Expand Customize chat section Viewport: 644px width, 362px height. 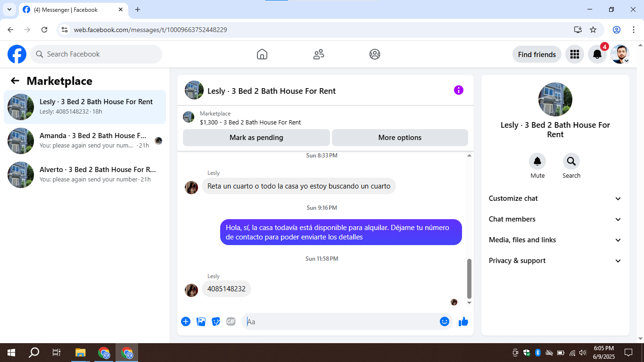coord(555,198)
